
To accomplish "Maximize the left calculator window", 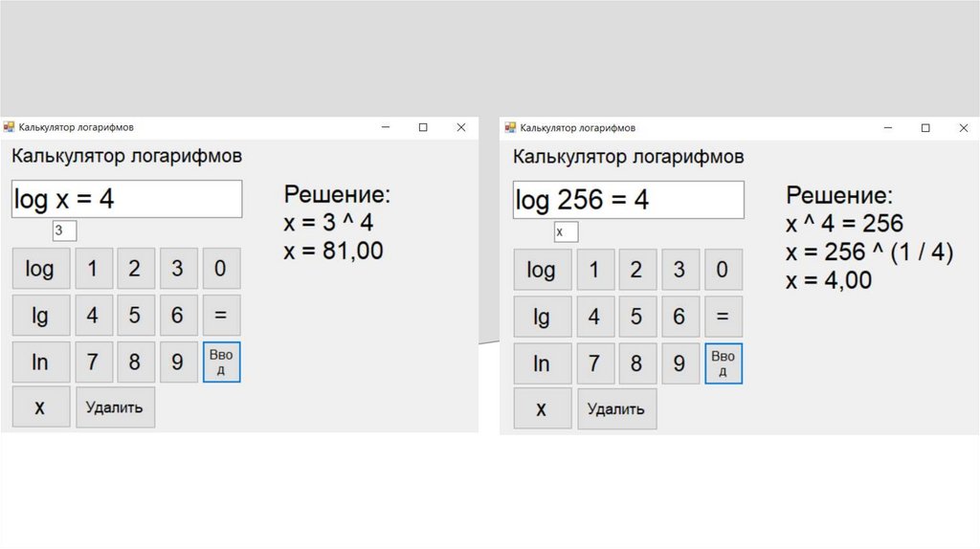I will pyautogui.click(x=423, y=127).
